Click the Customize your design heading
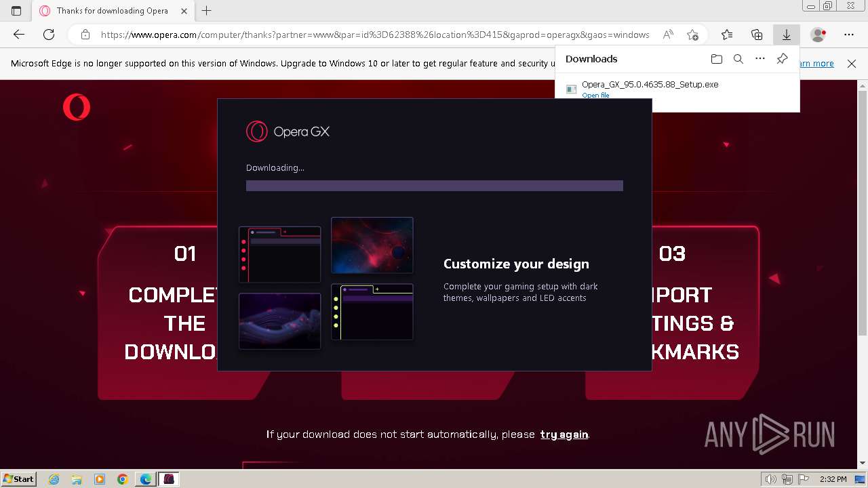 point(516,264)
